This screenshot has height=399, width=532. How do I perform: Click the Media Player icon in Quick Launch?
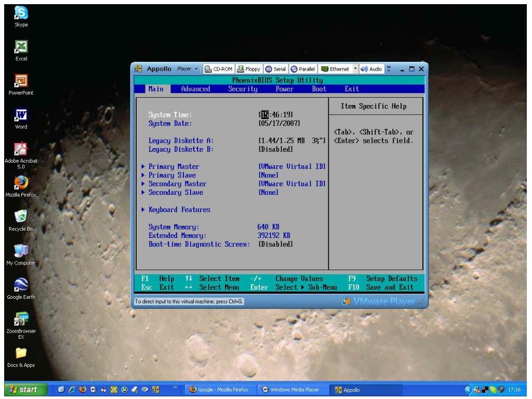click(x=93, y=390)
